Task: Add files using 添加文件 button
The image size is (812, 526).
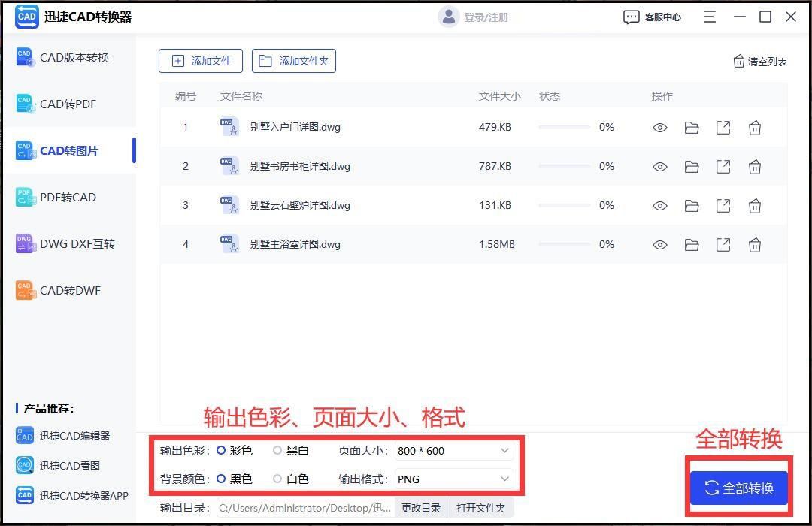Action: (x=200, y=61)
